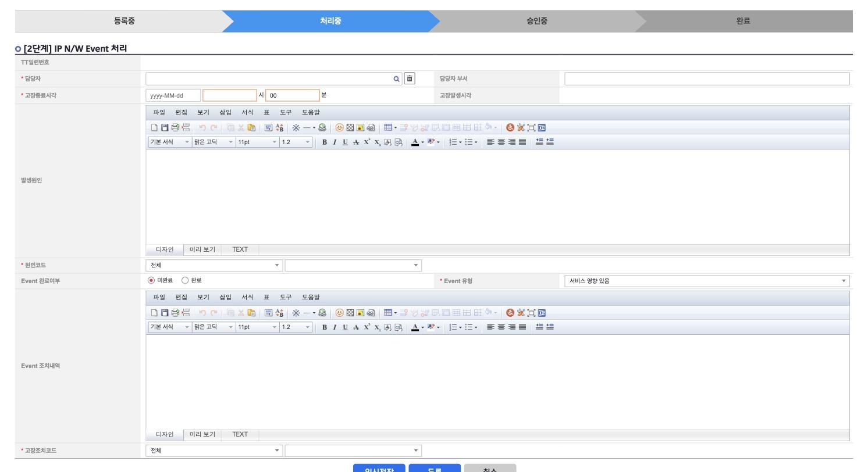Open the second empty 원인코드 dropdown
Screen dimensions: 868x472
tap(353, 265)
